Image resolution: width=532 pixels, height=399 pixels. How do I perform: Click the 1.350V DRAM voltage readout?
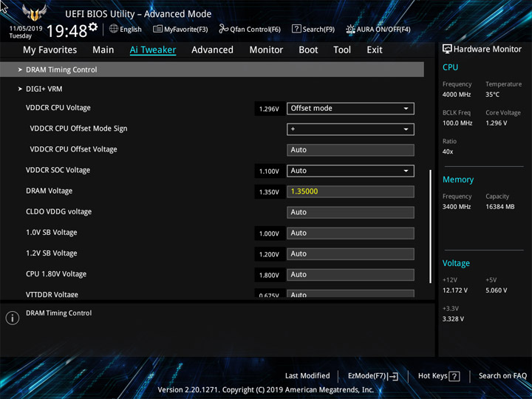(x=270, y=192)
